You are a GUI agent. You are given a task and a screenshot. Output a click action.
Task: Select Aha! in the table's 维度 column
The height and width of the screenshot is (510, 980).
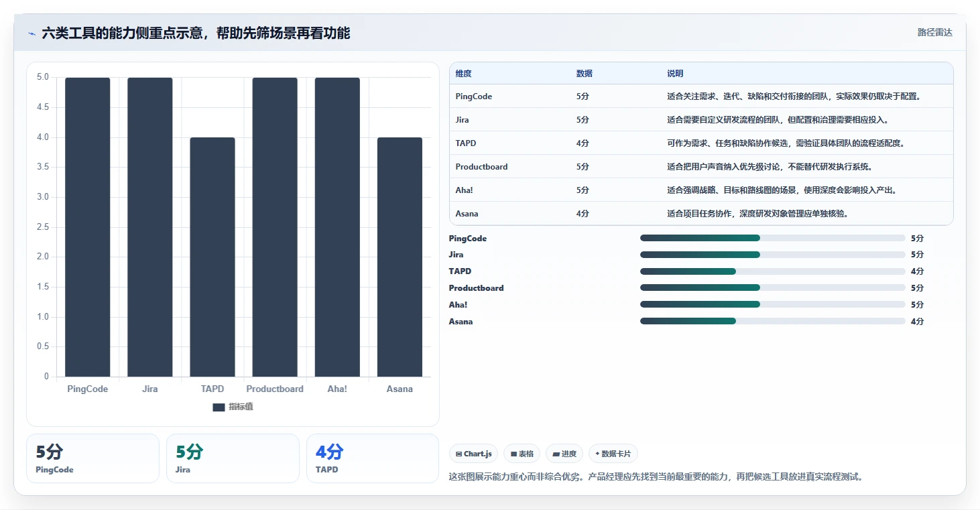click(464, 190)
